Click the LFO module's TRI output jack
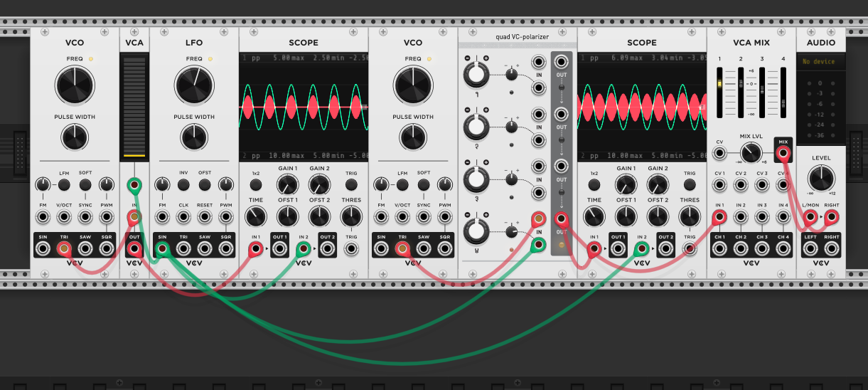 pyautogui.click(x=183, y=249)
